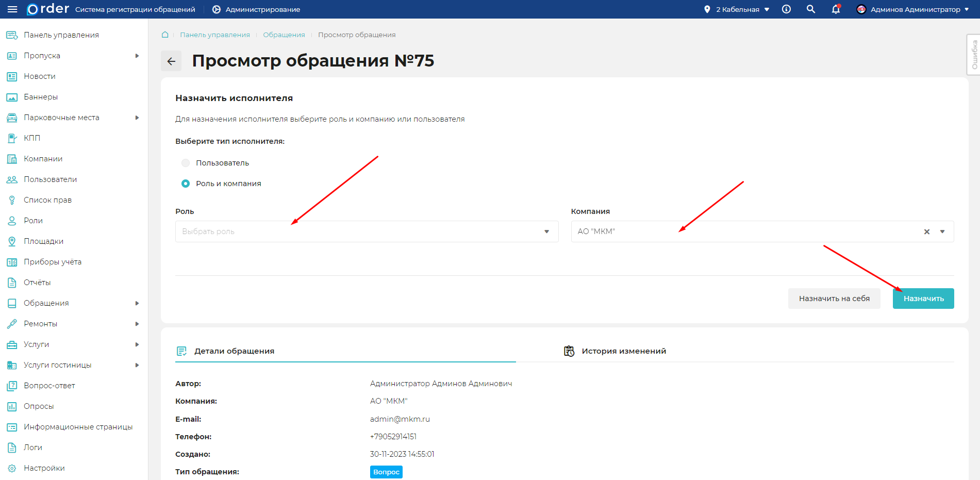The width and height of the screenshot is (980, 480).
Task: Open the Выбрать роль dropdown
Action: tap(366, 231)
